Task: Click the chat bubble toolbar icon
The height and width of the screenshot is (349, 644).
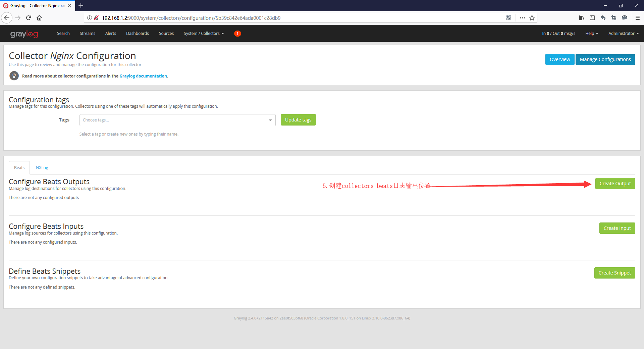Action: pyautogui.click(x=625, y=18)
